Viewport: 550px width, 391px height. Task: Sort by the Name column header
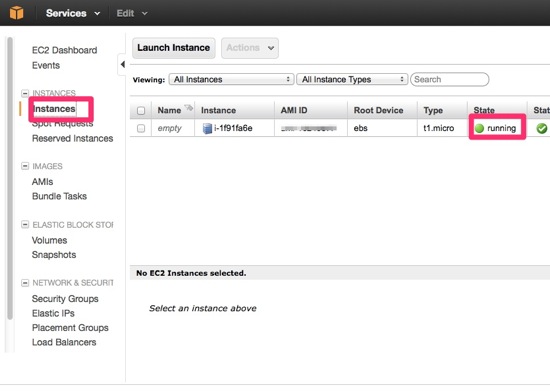point(169,111)
